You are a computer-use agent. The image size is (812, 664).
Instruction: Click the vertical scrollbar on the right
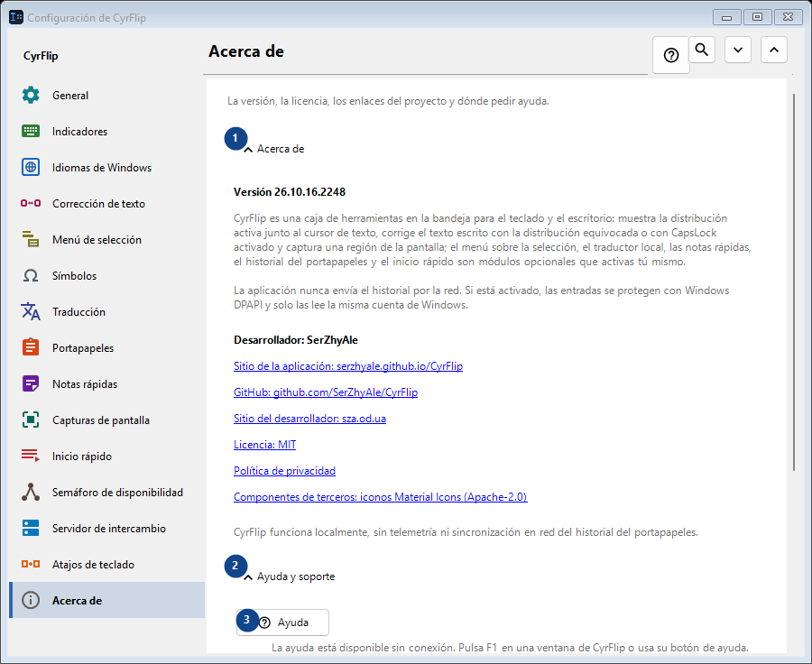[794, 282]
